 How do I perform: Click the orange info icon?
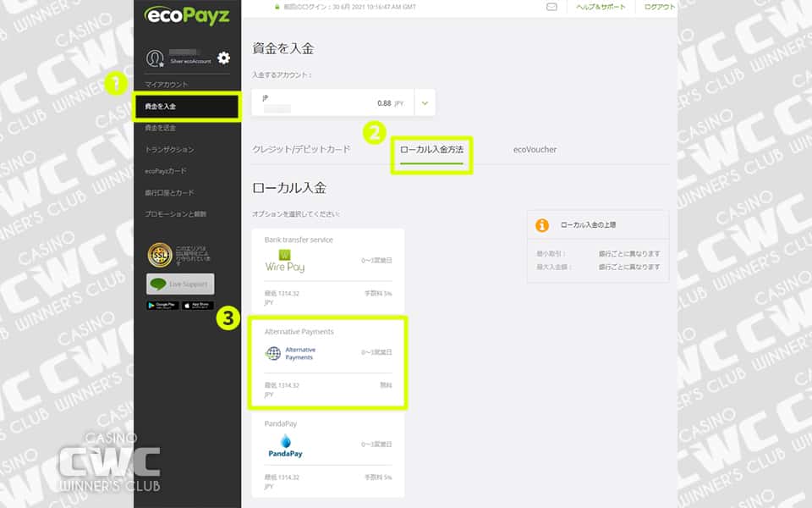(x=541, y=225)
